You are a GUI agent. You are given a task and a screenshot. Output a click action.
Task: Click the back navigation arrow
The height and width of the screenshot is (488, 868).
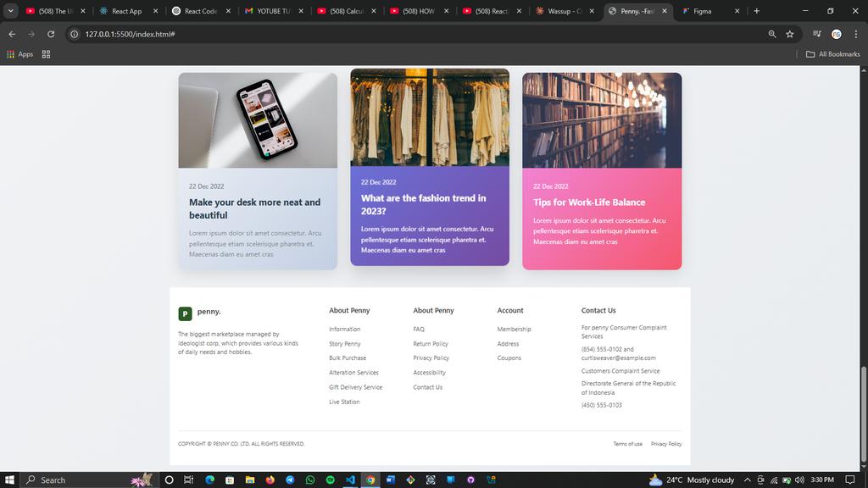11,34
